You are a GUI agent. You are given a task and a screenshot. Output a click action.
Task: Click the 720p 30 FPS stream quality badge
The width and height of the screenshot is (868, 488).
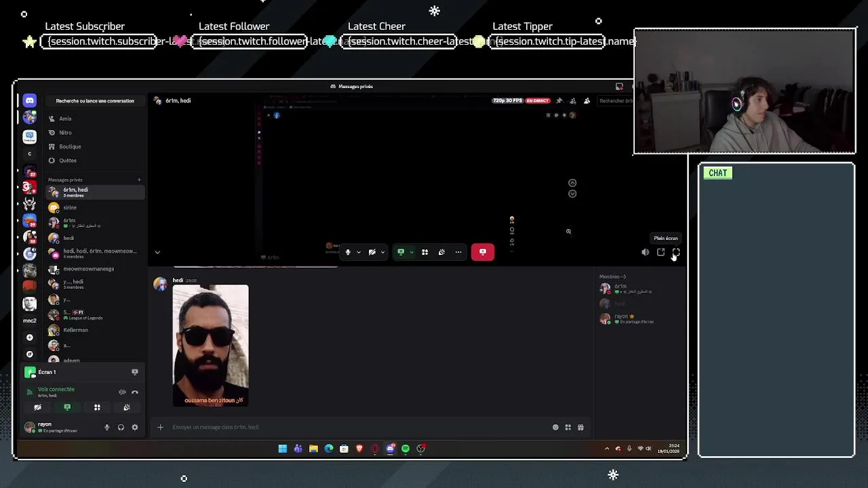click(x=508, y=101)
